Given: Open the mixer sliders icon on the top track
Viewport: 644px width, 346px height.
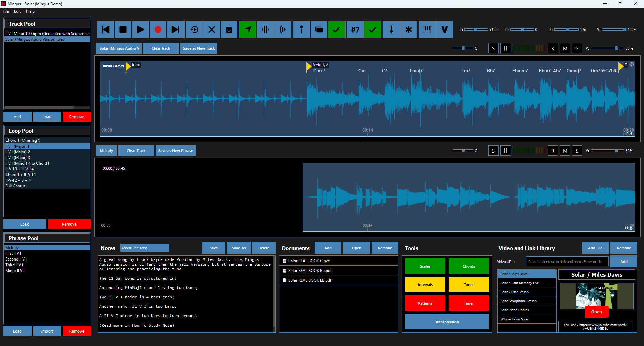Looking at the screenshot, I should click(505, 48).
